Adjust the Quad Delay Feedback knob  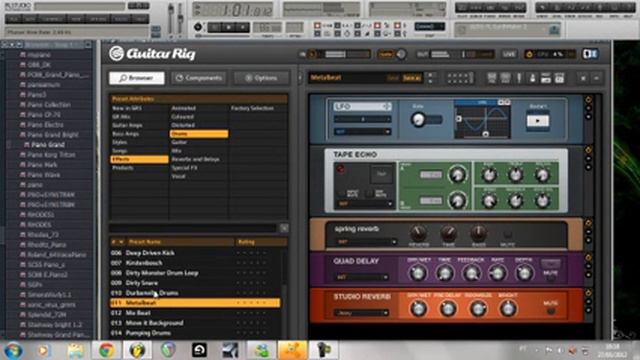coord(471,273)
